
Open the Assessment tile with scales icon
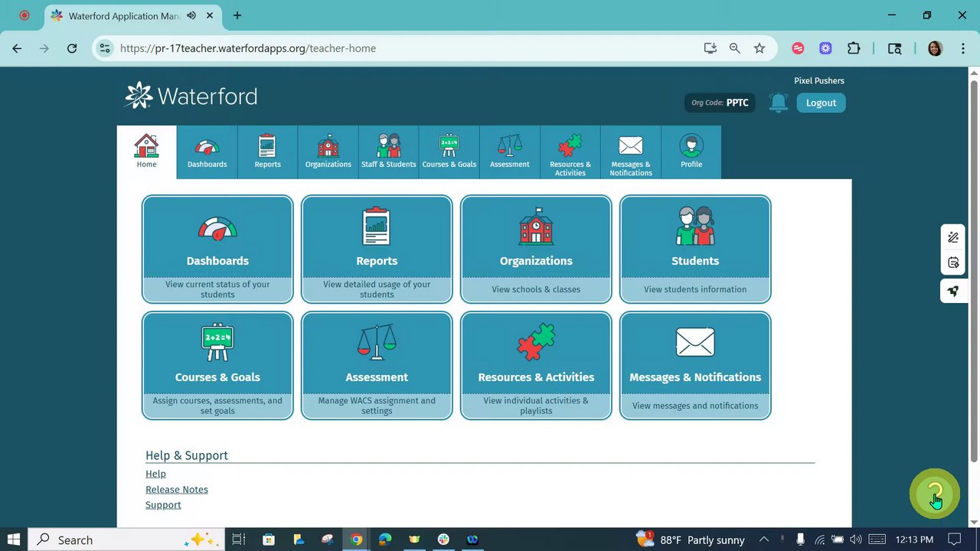pyautogui.click(x=377, y=366)
